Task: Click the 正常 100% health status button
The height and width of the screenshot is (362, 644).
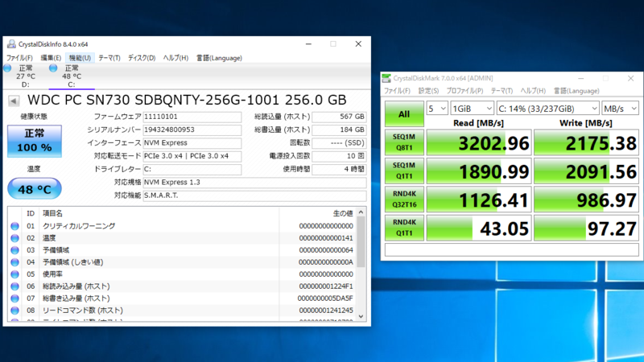Action: 35,141
